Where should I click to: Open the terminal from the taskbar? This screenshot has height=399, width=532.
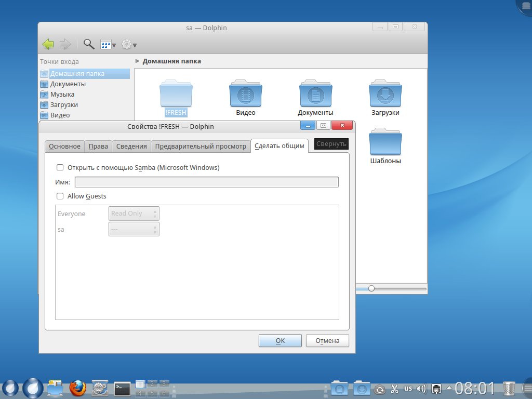122,388
